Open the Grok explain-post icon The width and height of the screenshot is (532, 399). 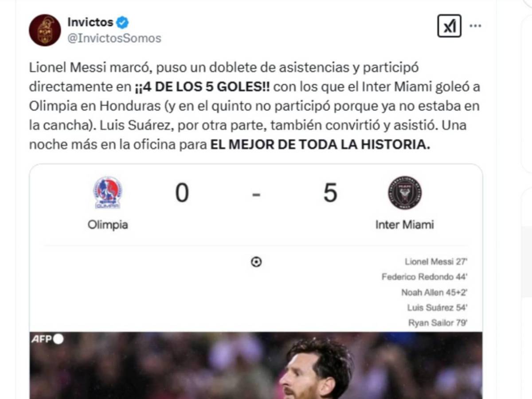(x=449, y=26)
